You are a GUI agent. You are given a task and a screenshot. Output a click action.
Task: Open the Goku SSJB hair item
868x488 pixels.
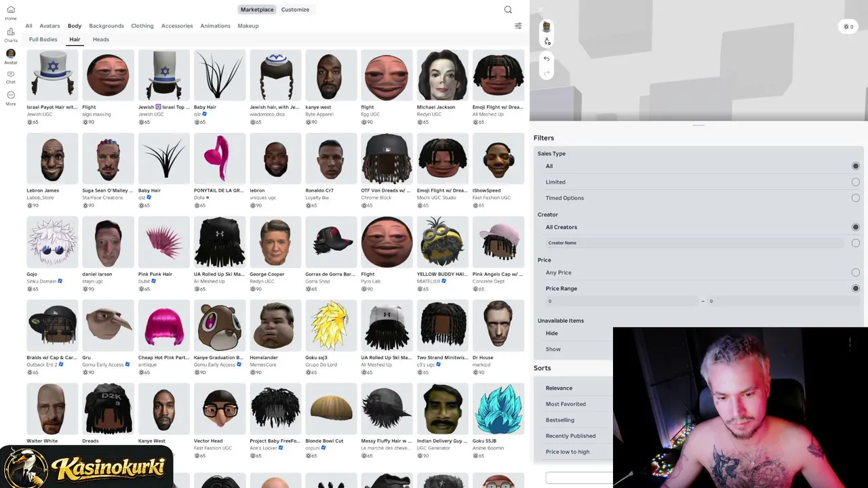click(498, 421)
